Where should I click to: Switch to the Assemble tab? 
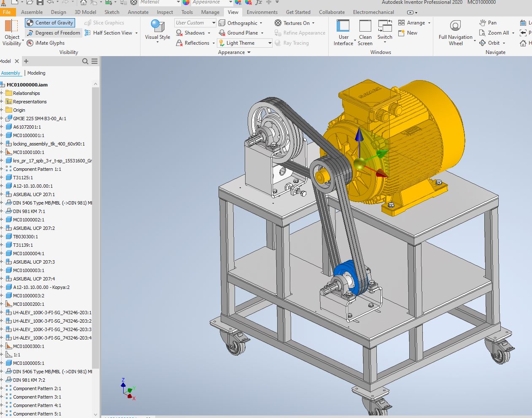pos(32,12)
